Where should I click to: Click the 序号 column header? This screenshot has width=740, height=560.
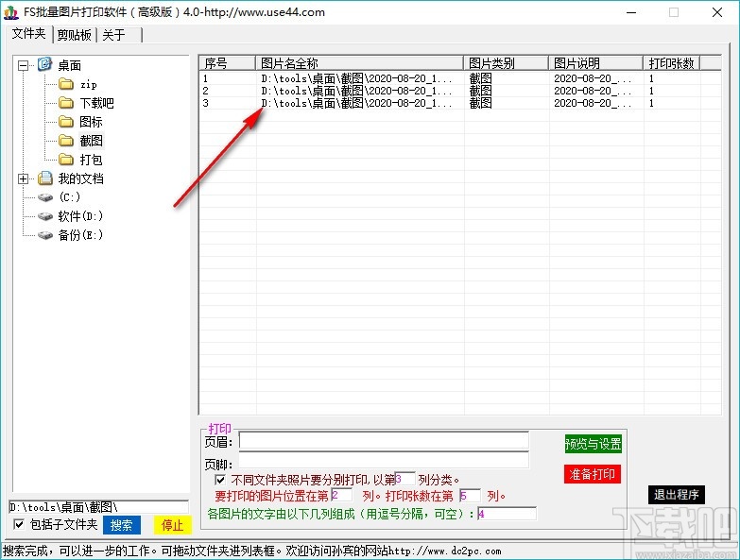tap(227, 63)
